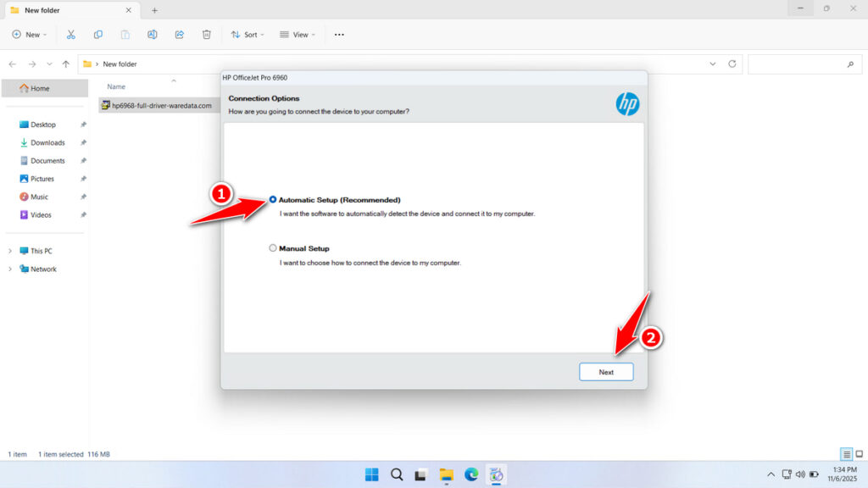
Task: Click the Next button in the HP dialog
Action: tap(606, 371)
